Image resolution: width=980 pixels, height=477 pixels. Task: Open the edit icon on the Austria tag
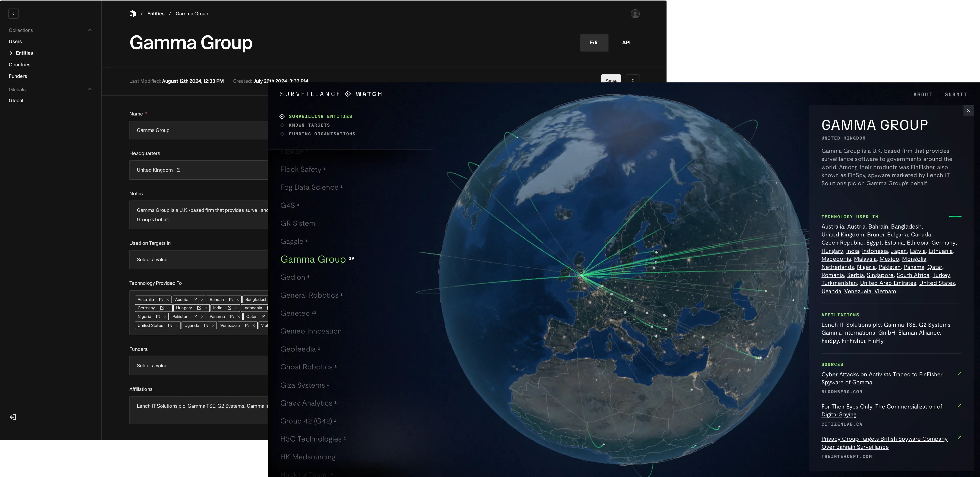coord(195,300)
